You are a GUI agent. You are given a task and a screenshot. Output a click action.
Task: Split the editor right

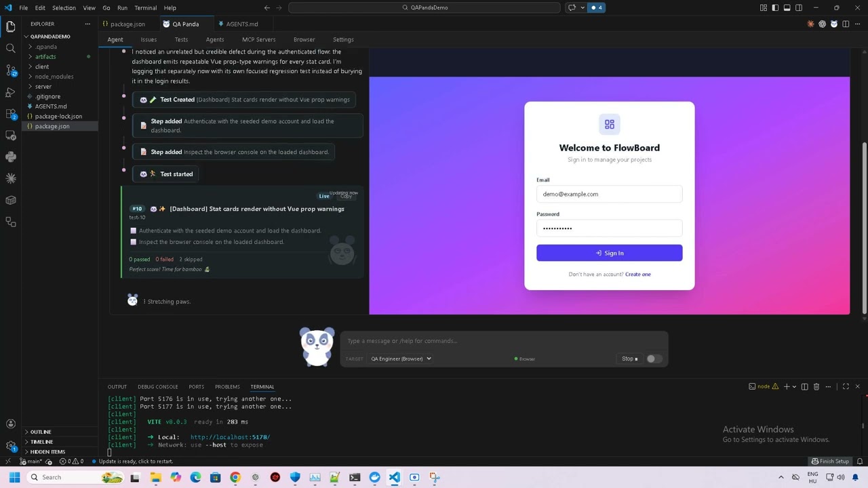point(845,24)
